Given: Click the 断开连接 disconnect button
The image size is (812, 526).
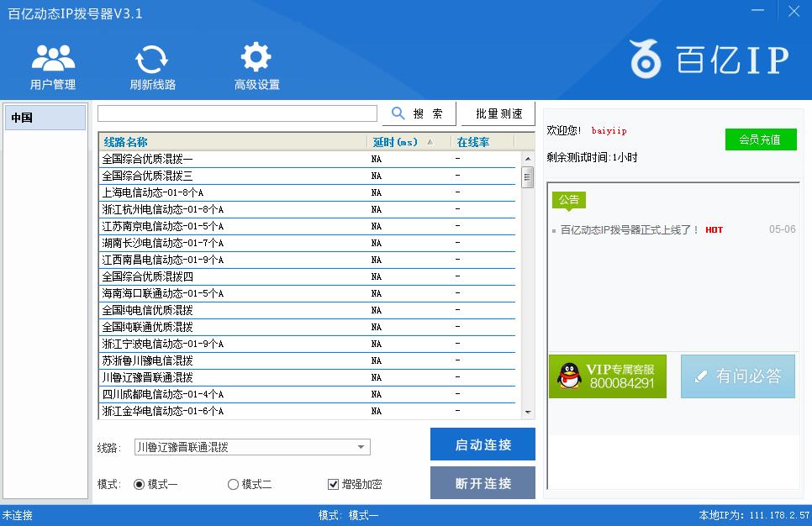Looking at the screenshot, I should click(482, 483).
